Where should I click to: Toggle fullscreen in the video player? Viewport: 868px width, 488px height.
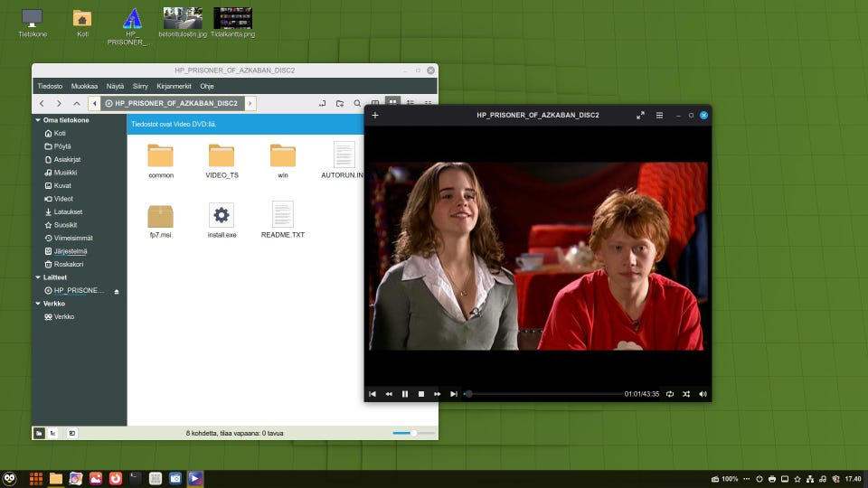tap(640, 115)
